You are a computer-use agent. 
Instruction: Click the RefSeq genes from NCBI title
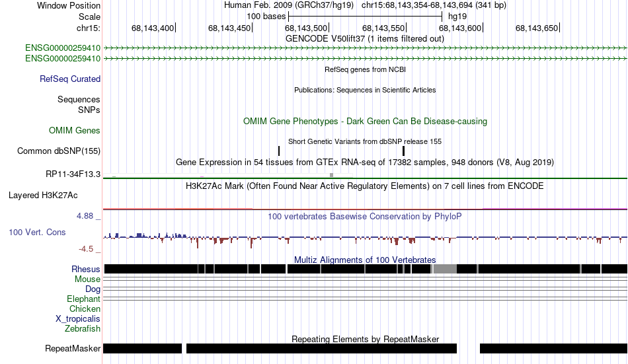pos(365,69)
